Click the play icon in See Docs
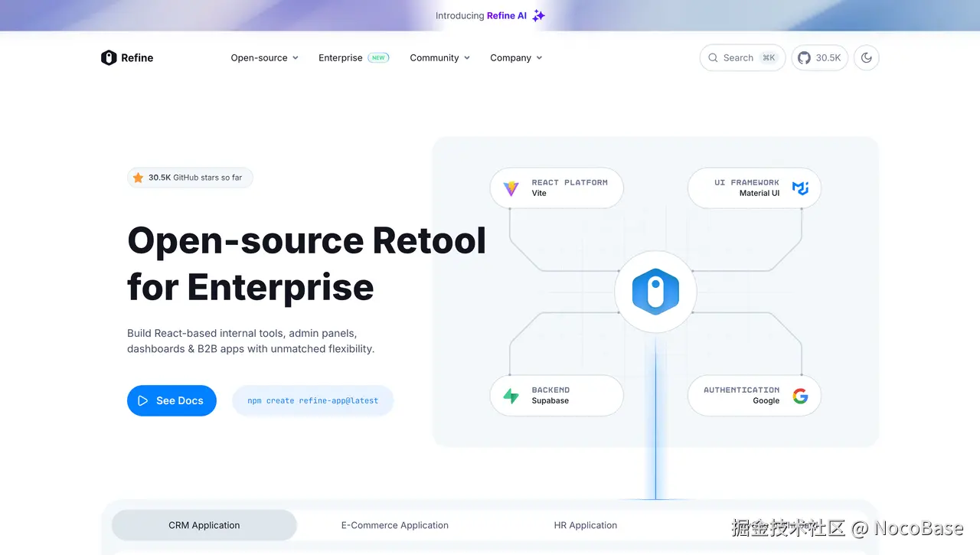This screenshot has height=555, width=980. (142, 400)
